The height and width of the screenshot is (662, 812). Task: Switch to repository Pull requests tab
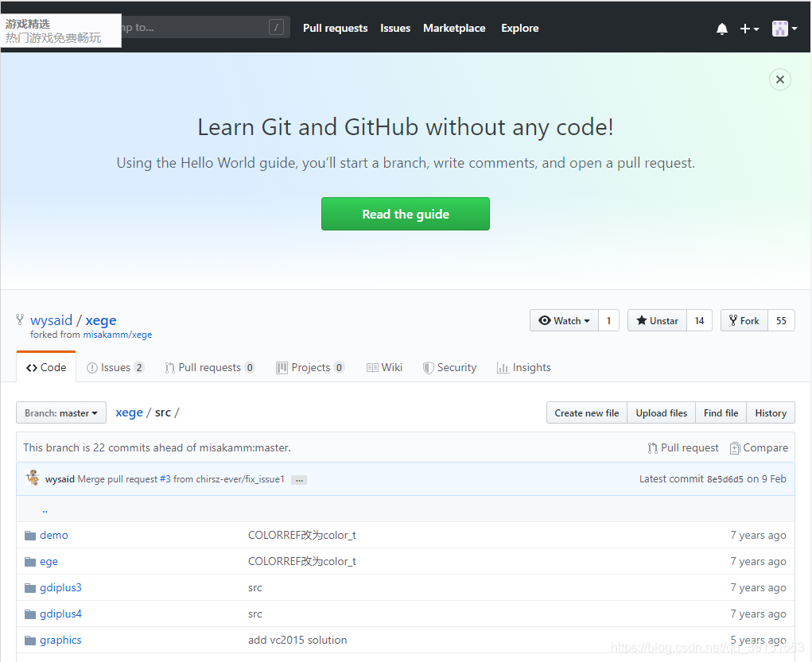tap(210, 367)
